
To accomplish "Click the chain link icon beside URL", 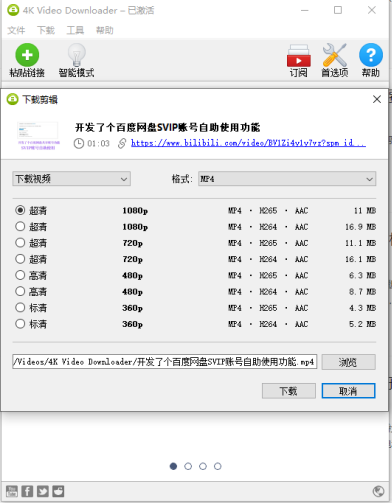I will (x=122, y=143).
